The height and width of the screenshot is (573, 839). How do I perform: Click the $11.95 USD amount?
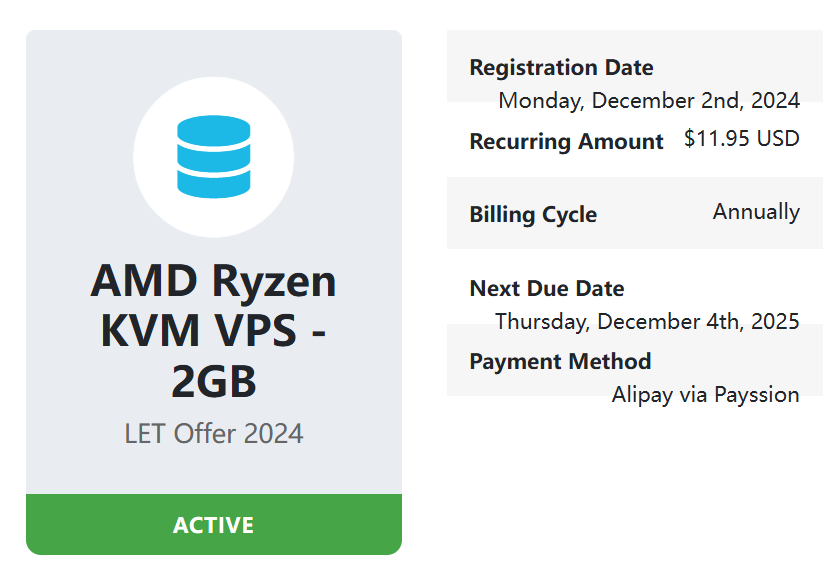[741, 139]
